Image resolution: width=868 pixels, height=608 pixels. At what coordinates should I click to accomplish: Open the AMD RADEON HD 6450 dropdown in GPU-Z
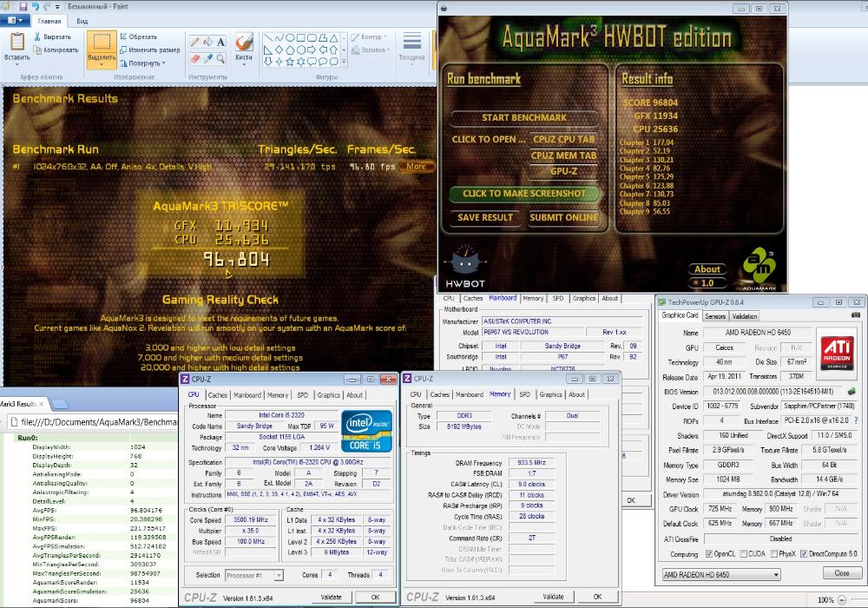tap(721, 575)
